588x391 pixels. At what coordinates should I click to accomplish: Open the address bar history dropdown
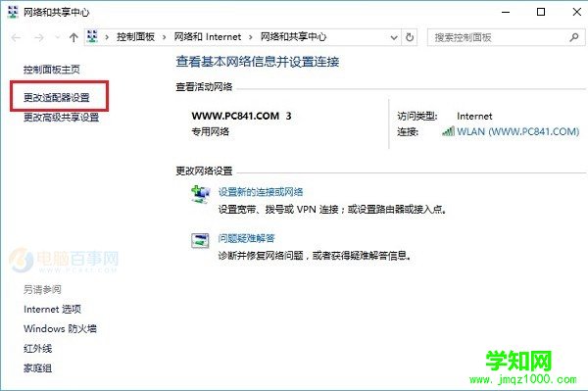[394, 37]
